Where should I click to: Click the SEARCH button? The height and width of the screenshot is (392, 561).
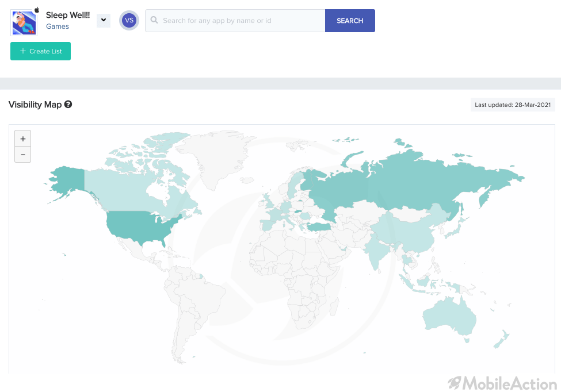350,21
